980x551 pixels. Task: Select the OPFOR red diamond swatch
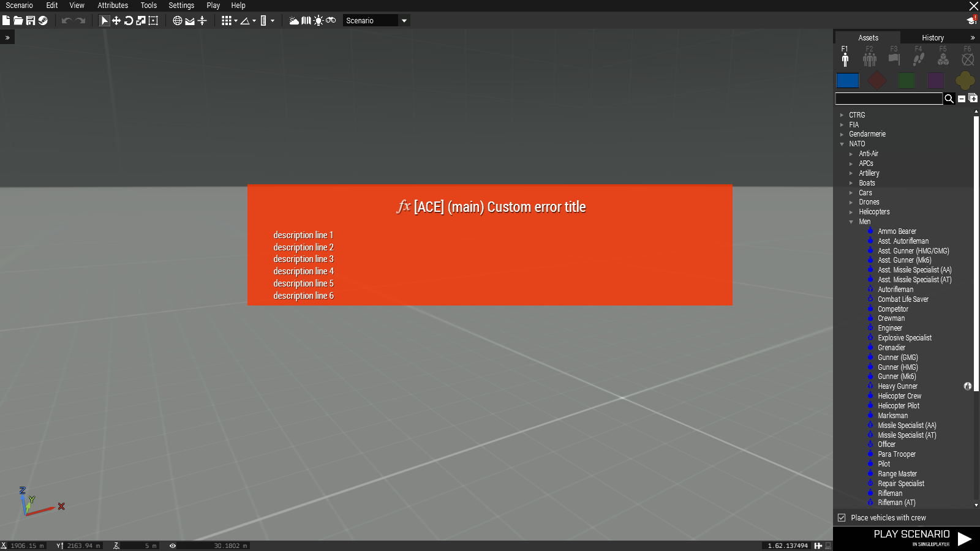click(877, 80)
